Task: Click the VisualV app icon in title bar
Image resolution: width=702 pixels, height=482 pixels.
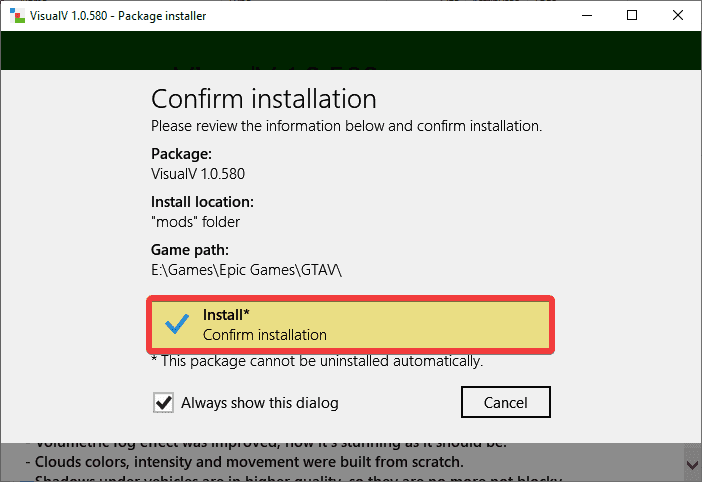Action: (14, 15)
